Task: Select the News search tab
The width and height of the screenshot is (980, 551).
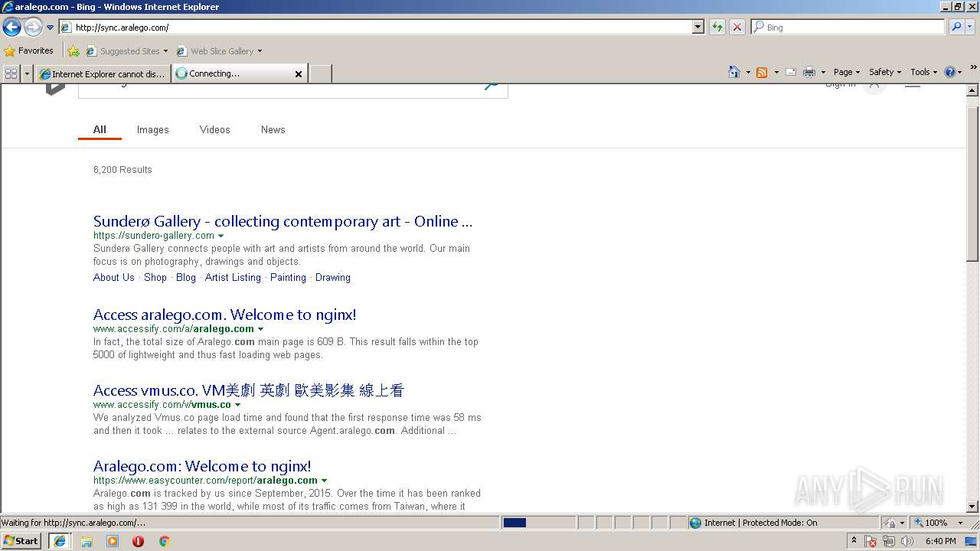Action: (273, 129)
